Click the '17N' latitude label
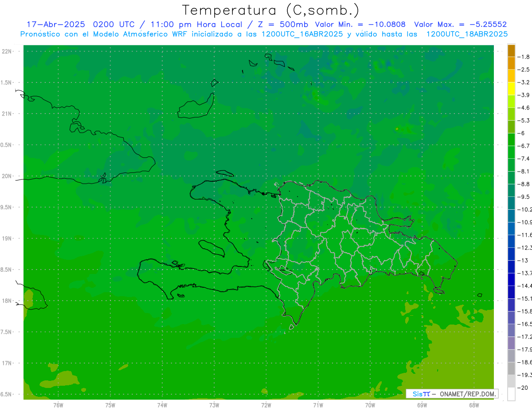Image resolution: width=532 pixels, height=411 pixels. [7, 363]
